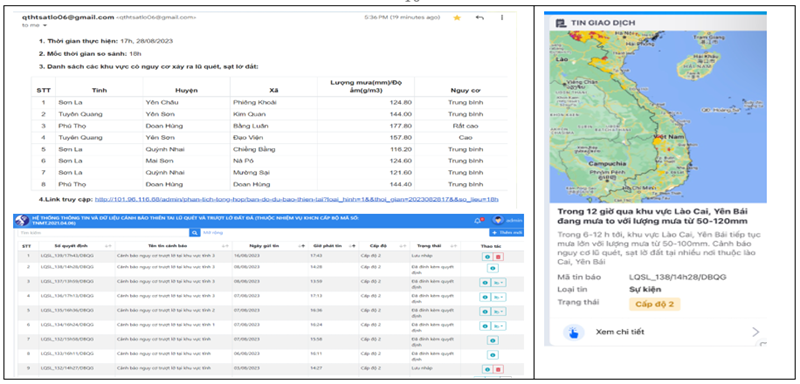Screen dimensions: 800x384
Task: Click 'Lưu nháp' status in row 1
Action: (x=421, y=256)
